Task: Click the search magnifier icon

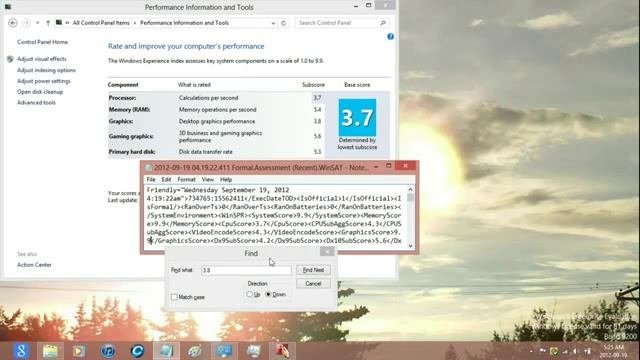Action: (x=383, y=23)
